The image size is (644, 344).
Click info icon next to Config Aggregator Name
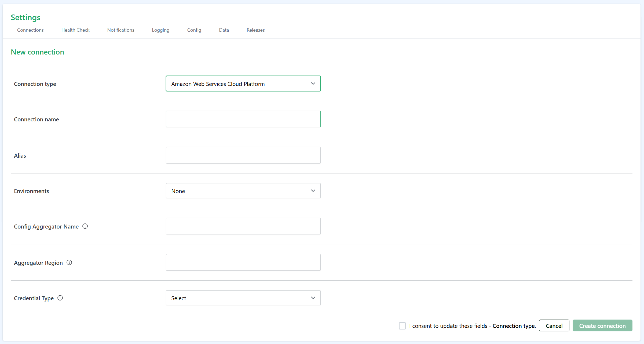pyautogui.click(x=85, y=226)
